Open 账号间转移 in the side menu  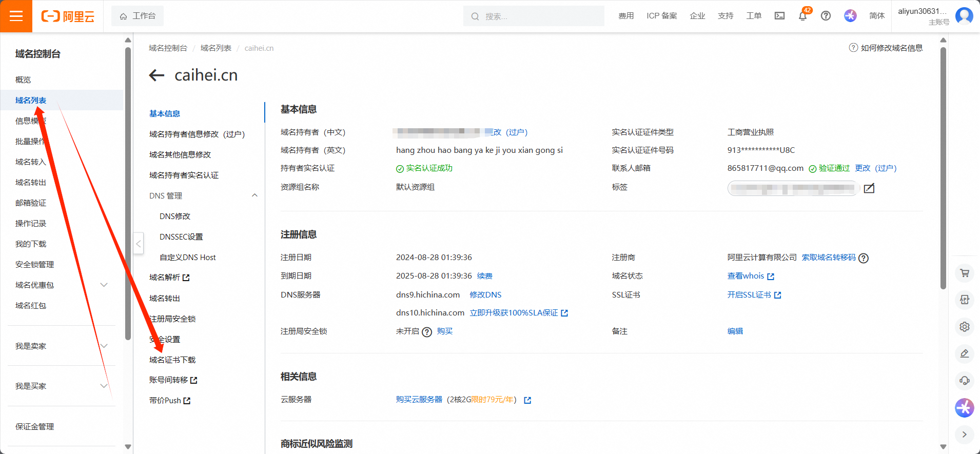point(173,380)
